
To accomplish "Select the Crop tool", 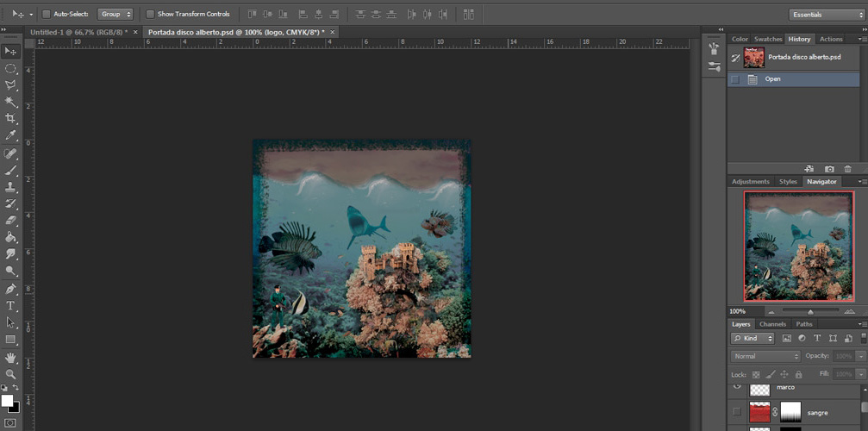I will pyautogui.click(x=11, y=119).
